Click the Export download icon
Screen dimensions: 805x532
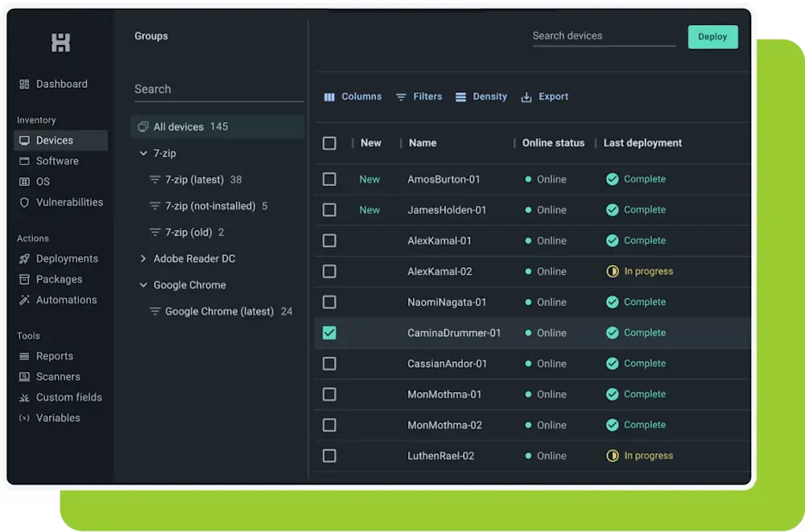pos(526,97)
